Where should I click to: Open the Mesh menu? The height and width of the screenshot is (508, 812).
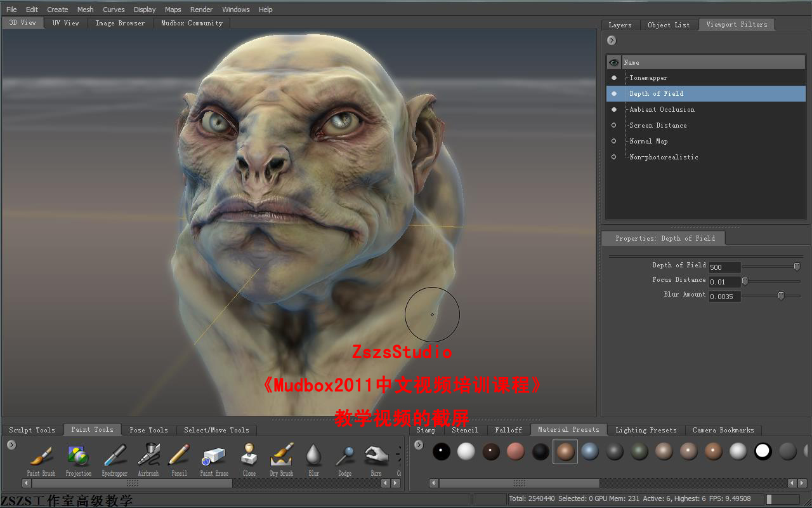click(x=85, y=10)
